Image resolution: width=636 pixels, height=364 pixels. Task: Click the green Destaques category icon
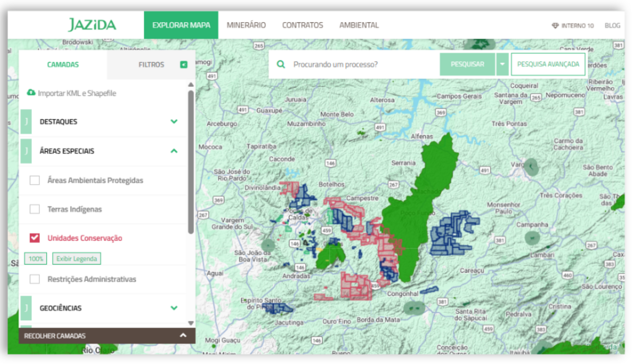26,122
